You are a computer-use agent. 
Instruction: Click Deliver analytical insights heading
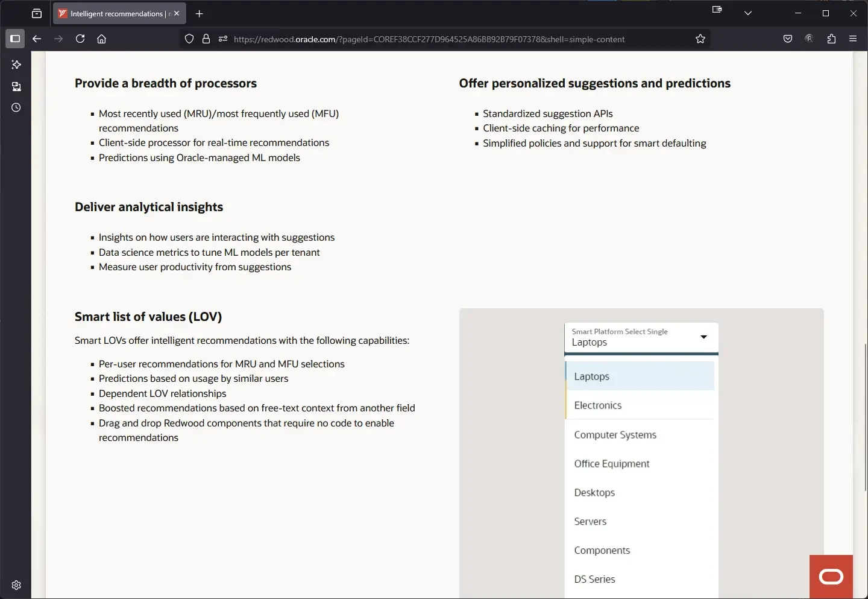tap(149, 207)
